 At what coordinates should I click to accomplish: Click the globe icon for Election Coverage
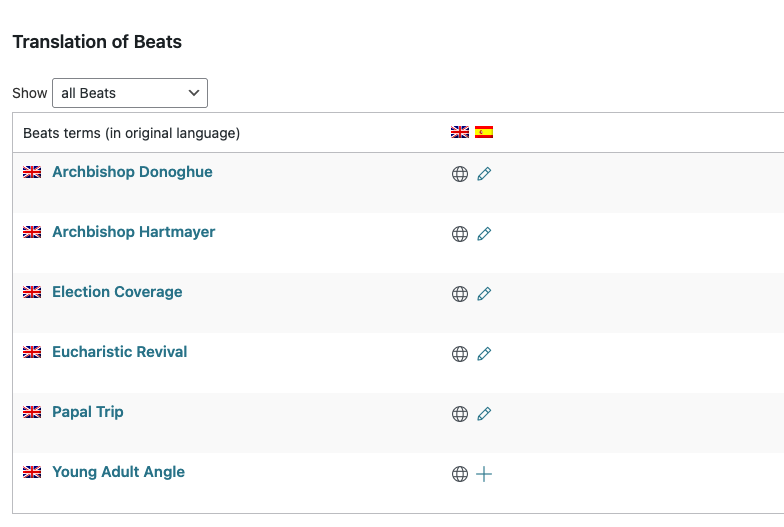(460, 294)
